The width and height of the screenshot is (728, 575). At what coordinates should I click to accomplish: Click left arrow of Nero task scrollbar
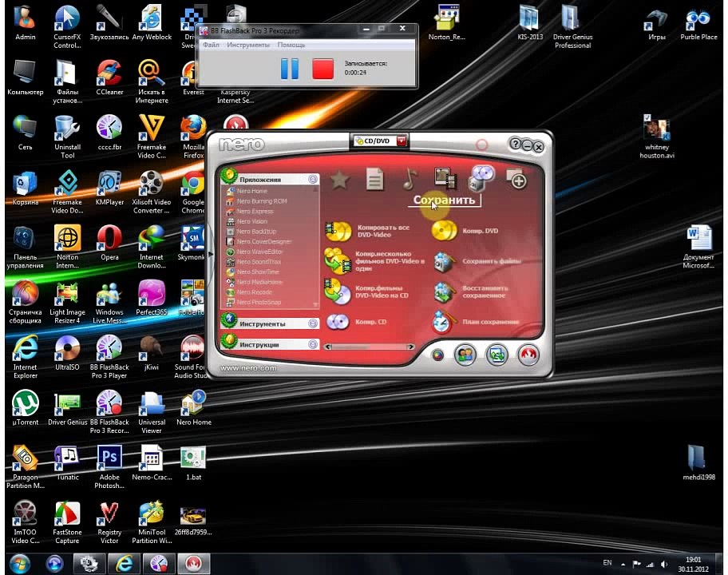pyautogui.click(x=329, y=347)
